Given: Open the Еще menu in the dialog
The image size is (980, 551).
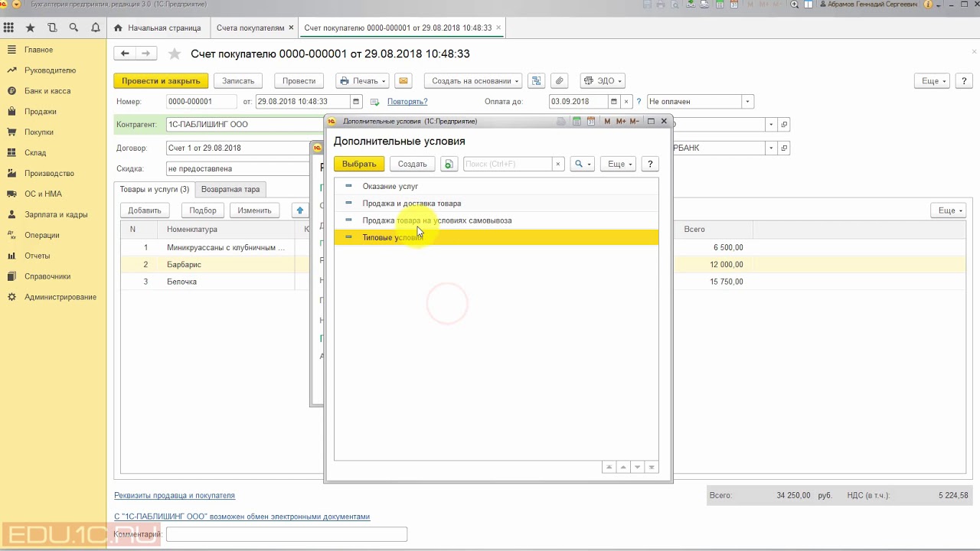Looking at the screenshot, I should point(617,164).
